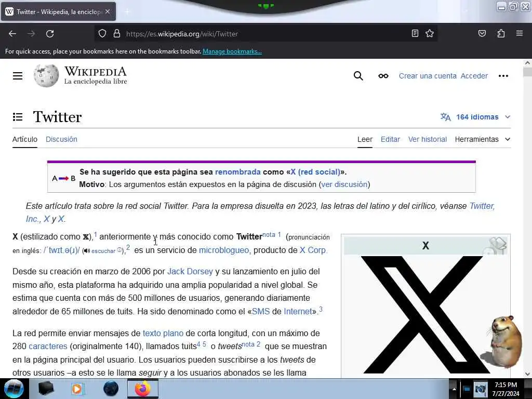Open the X Corp. link
This screenshot has width=532, height=399.
(313, 250)
